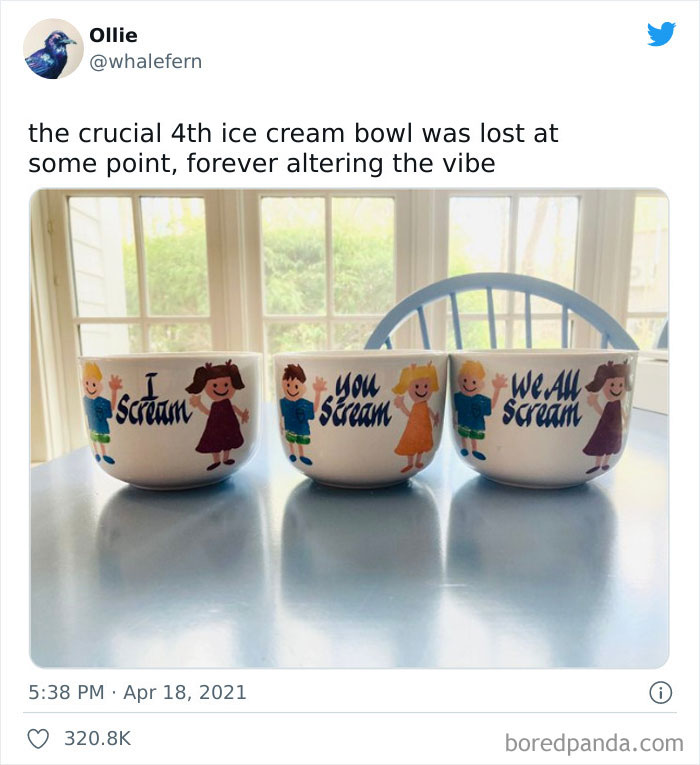Click the Twitter bird logo
Viewport: 700px width, 765px height.
click(x=661, y=34)
